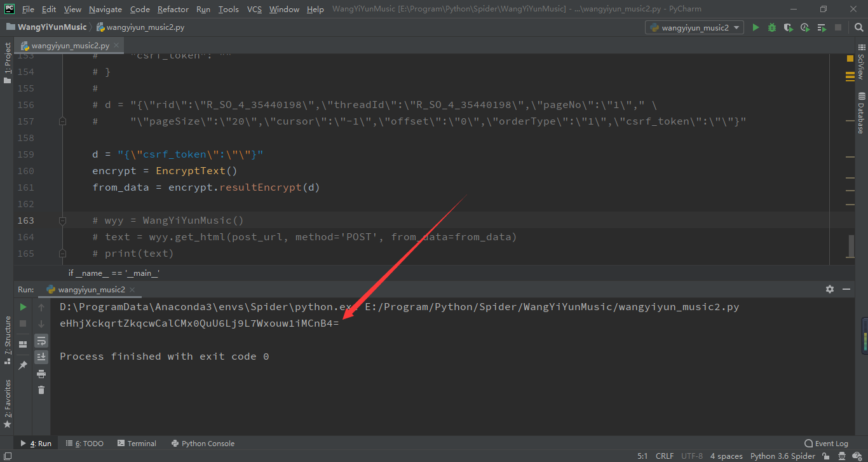Open the 6: TODO tool window
The image size is (868, 462).
(x=85, y=444)
